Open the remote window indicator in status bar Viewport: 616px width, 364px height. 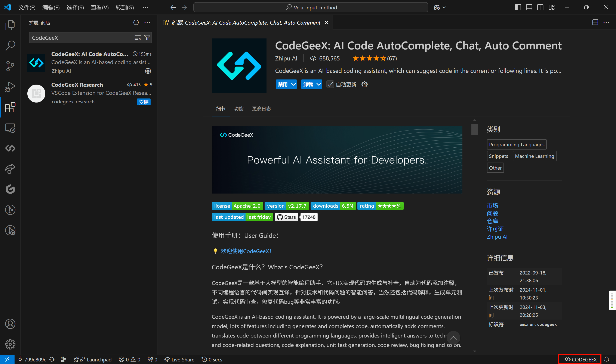coord(7,360)
